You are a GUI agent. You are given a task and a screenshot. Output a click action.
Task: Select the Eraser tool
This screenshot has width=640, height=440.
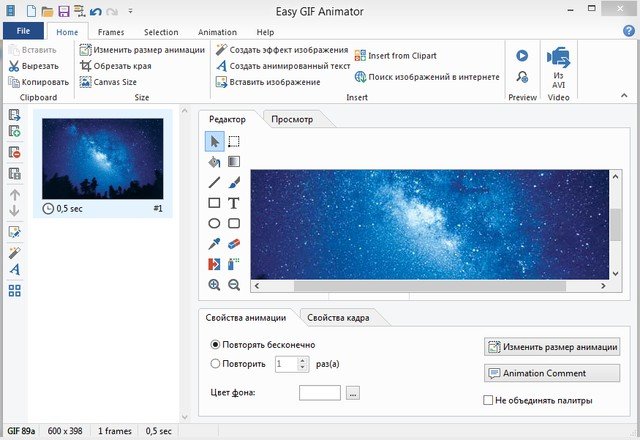[x=234, y=244]
